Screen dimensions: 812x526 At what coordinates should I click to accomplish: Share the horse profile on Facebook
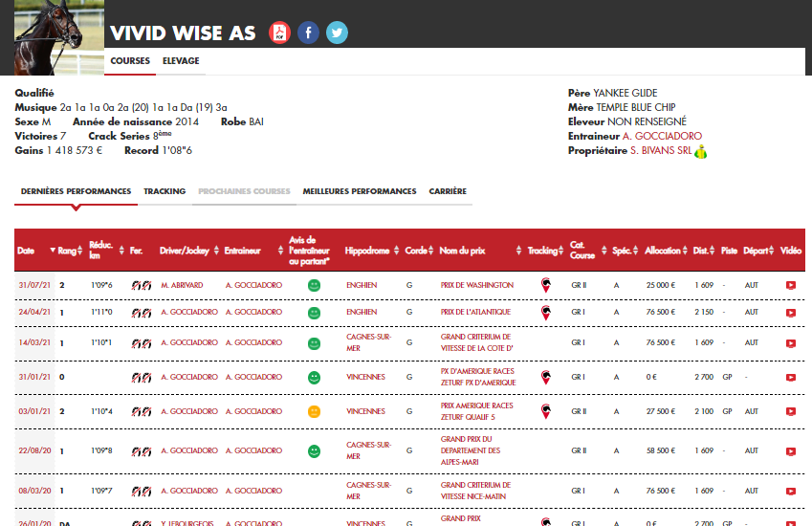point(308,33)
